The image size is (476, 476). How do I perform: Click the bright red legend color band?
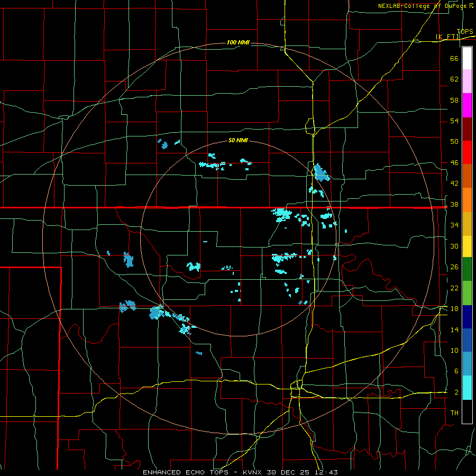click(467, 152)
